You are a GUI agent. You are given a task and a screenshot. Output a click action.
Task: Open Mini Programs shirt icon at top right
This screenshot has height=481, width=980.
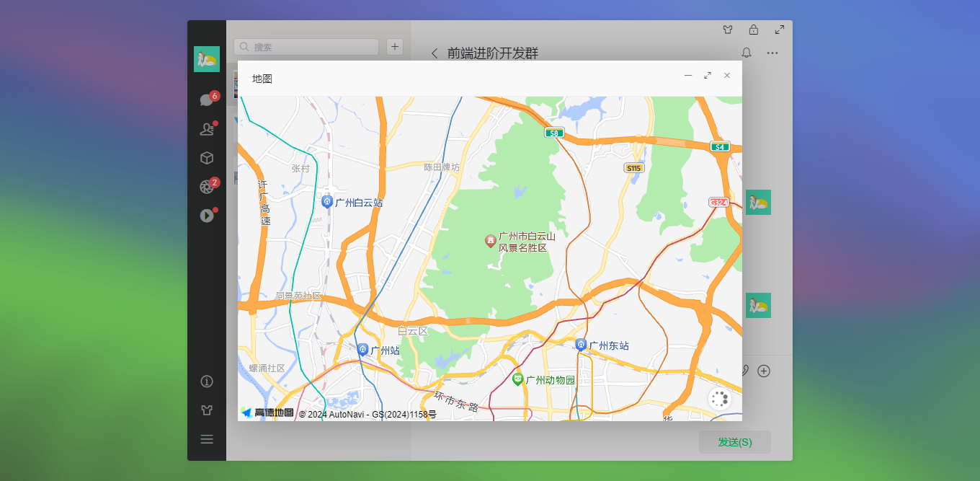tap(728, 30)
